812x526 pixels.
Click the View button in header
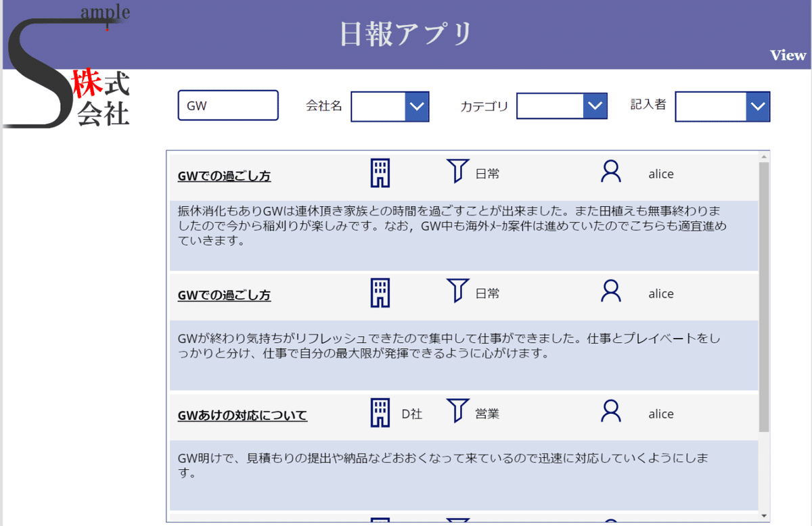coord(788,55)
